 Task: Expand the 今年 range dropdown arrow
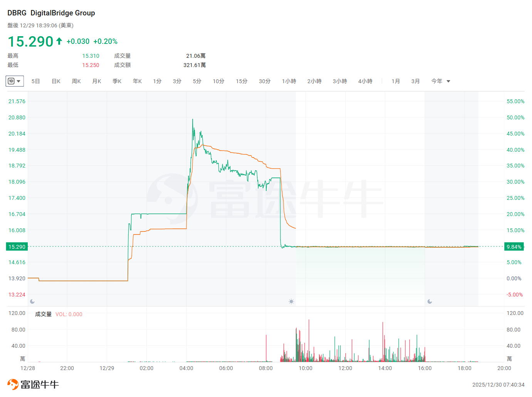[448, 81]
